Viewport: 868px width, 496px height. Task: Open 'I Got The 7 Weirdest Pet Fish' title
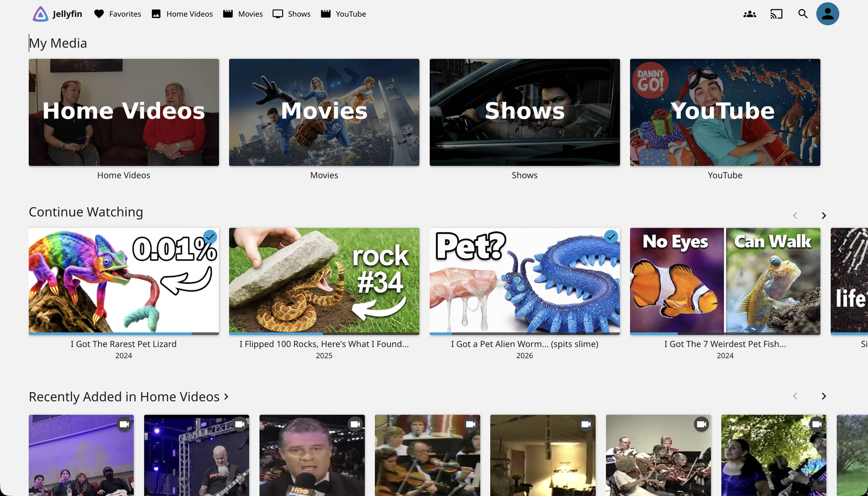pos(725,344)
